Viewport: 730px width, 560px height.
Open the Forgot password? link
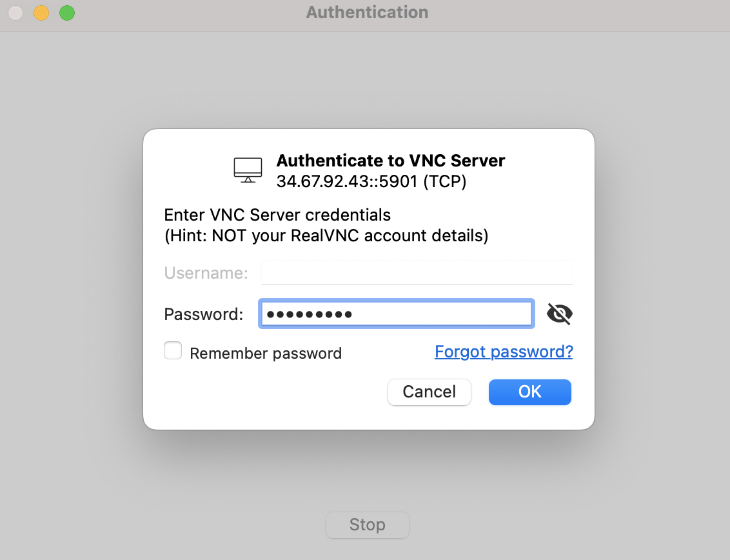click(504, 351)
